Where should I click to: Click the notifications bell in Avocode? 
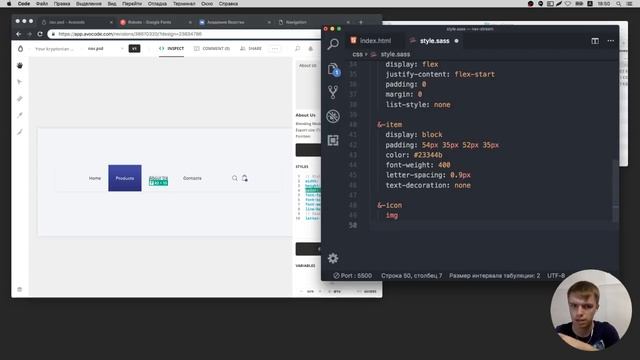click(311, 49)
